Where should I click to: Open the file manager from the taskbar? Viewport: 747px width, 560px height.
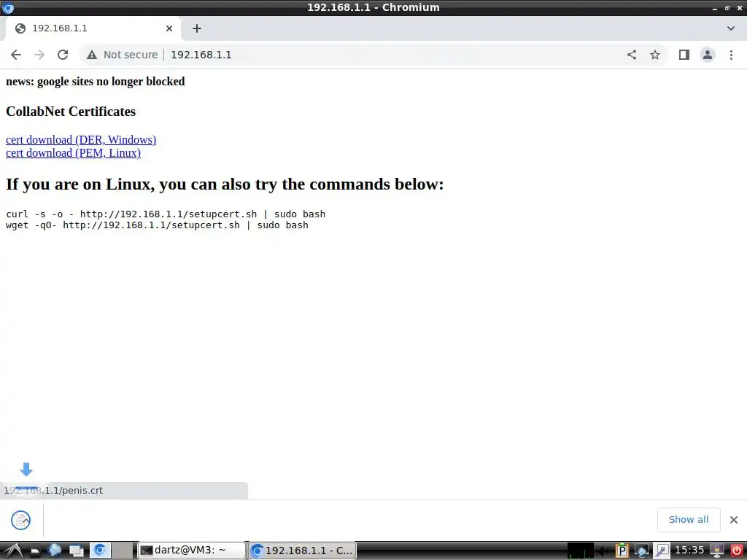point(35,551)
